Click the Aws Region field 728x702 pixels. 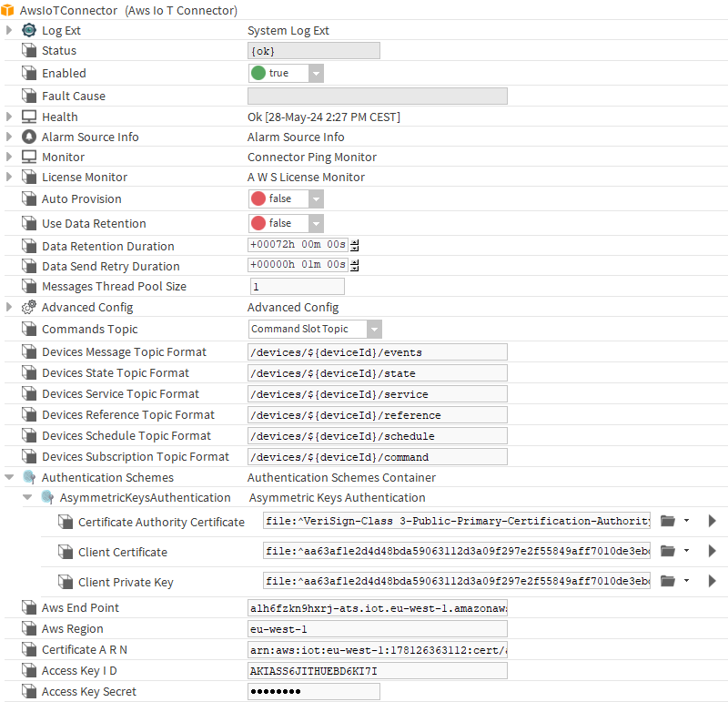pos(378,628)
